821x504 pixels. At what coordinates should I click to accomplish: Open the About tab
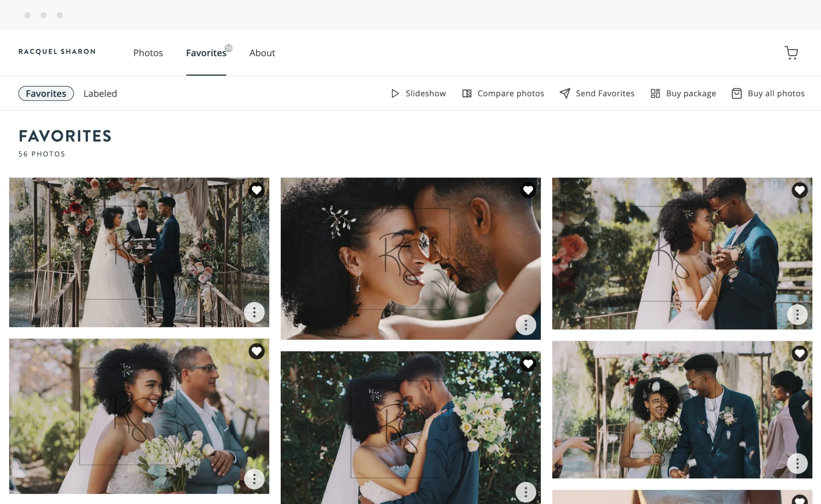pyautogui.click(x=262, y=53)
